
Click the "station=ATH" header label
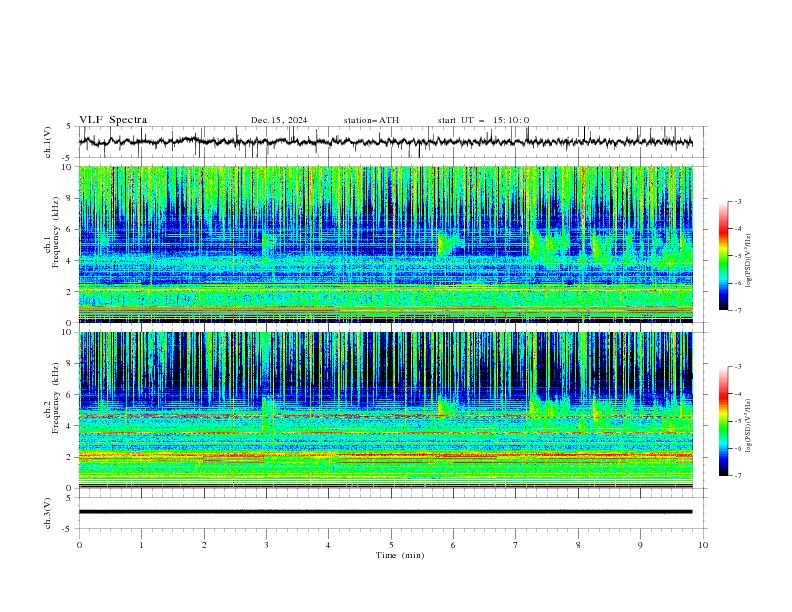(371, 120)
